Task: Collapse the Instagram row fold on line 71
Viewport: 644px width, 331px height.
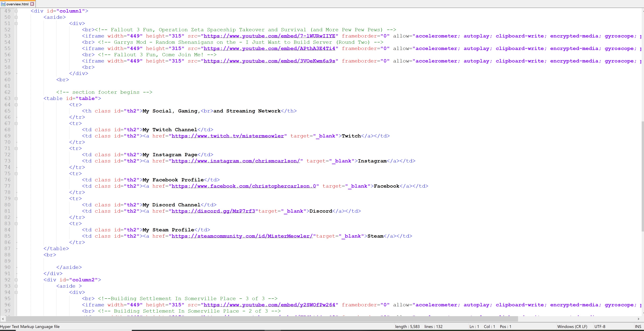Action: [16, 148]
